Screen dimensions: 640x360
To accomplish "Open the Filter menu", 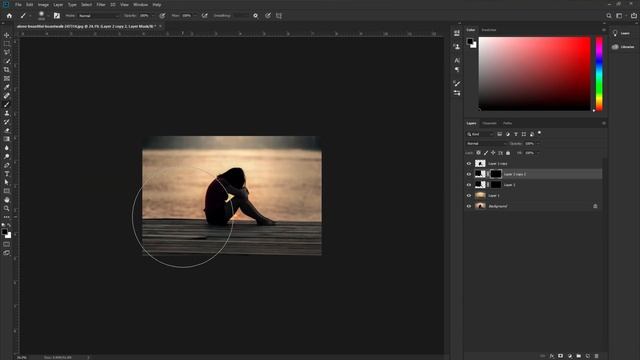I will click(x=101, y=4).
